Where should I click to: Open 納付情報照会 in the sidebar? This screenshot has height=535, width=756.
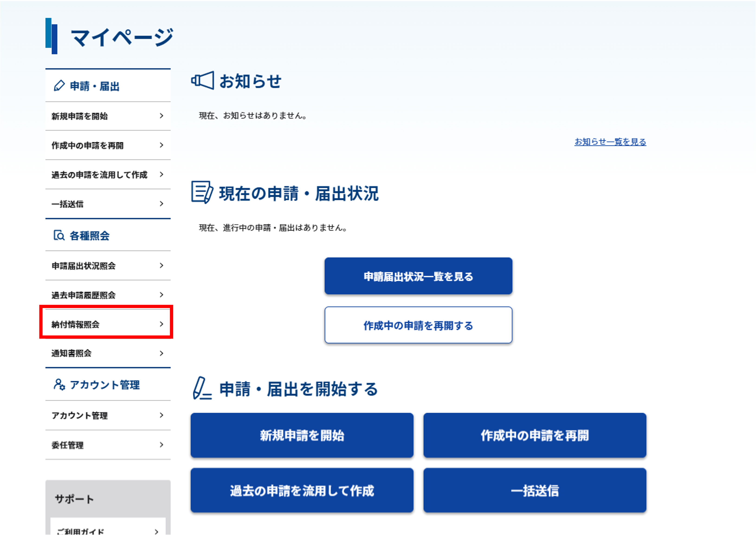(108, 324)
